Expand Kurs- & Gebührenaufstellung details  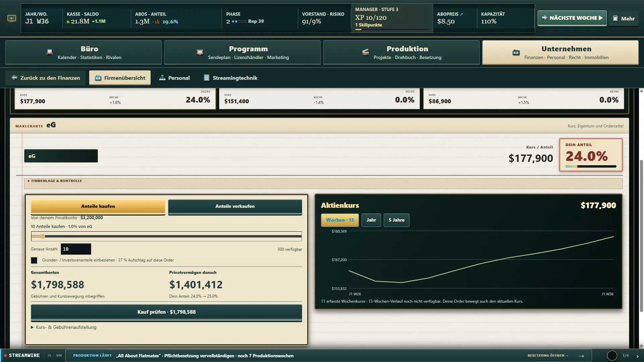[64, 327]
